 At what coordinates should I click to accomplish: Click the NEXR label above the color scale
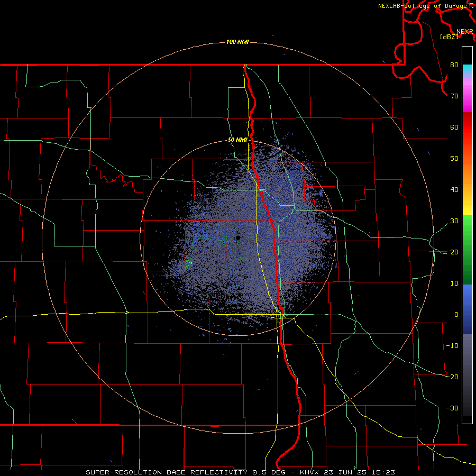point(465,32)
